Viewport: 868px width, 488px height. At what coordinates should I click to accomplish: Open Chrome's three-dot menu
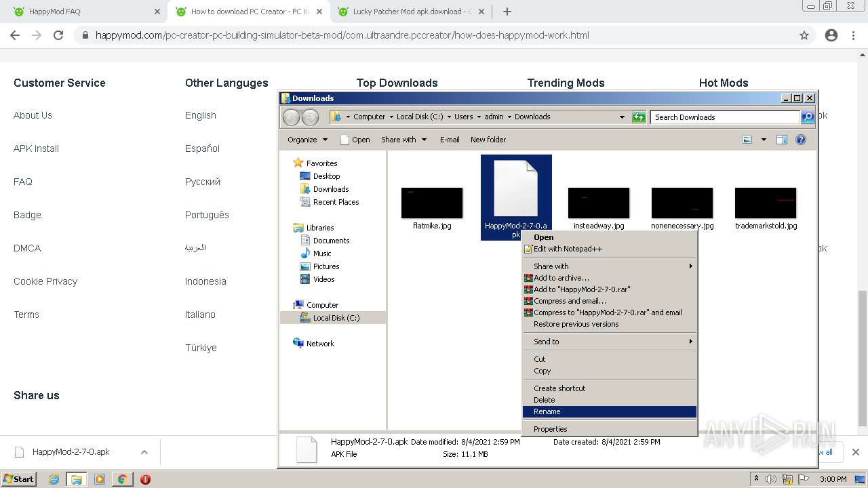coord(854,35)
